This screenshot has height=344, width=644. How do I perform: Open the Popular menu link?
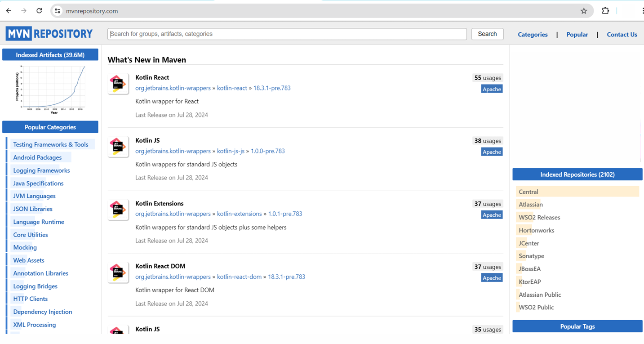[577, 34]
